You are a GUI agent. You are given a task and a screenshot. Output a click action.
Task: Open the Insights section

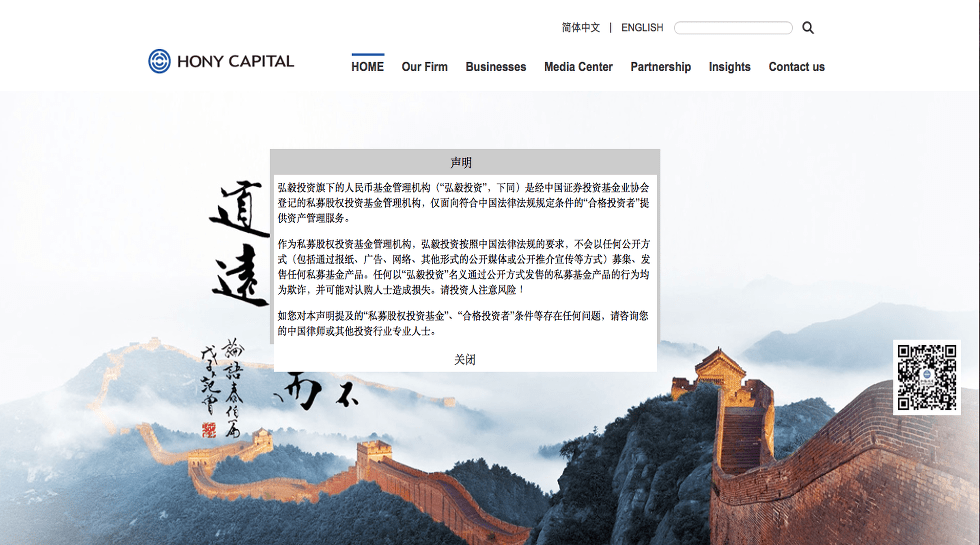(x=729, y=67)
